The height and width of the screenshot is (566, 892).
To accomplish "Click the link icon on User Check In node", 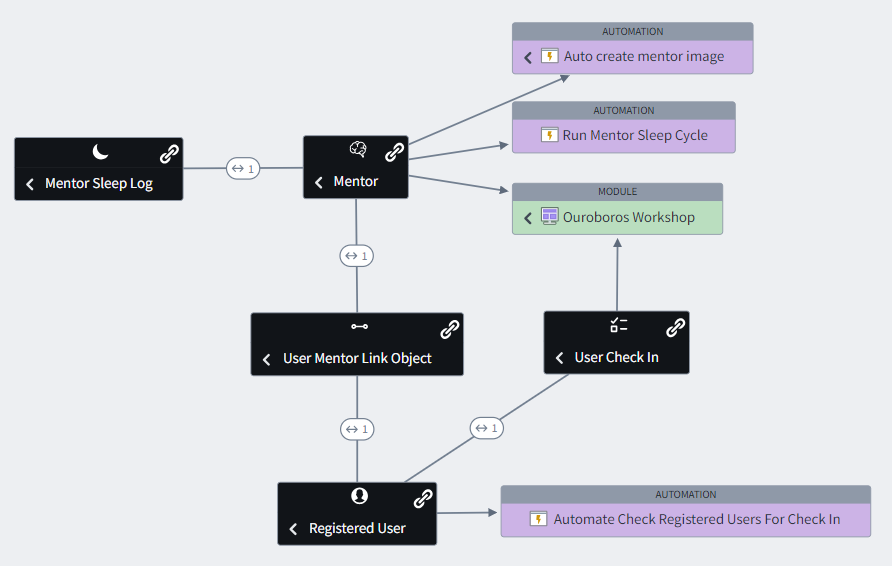I will [x=676, y=327].
